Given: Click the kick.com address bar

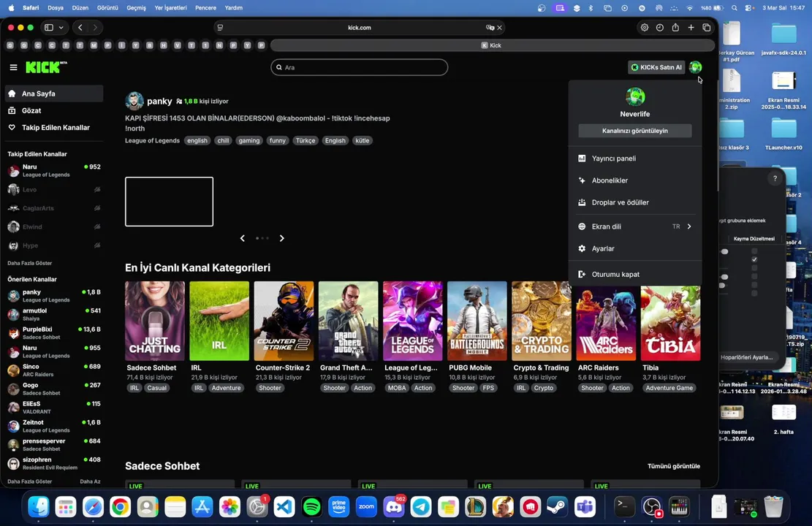Looking at the screenshot, I should click(360, 28).
